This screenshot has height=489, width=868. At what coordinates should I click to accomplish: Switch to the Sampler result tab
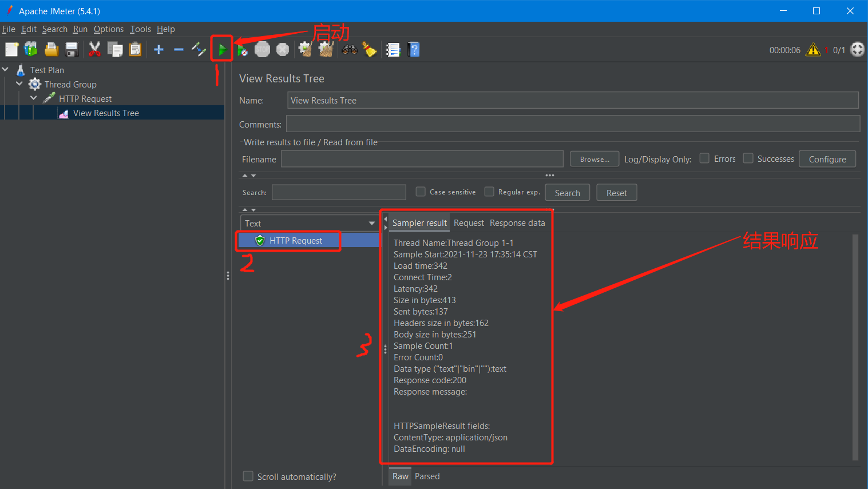point(419,223)
